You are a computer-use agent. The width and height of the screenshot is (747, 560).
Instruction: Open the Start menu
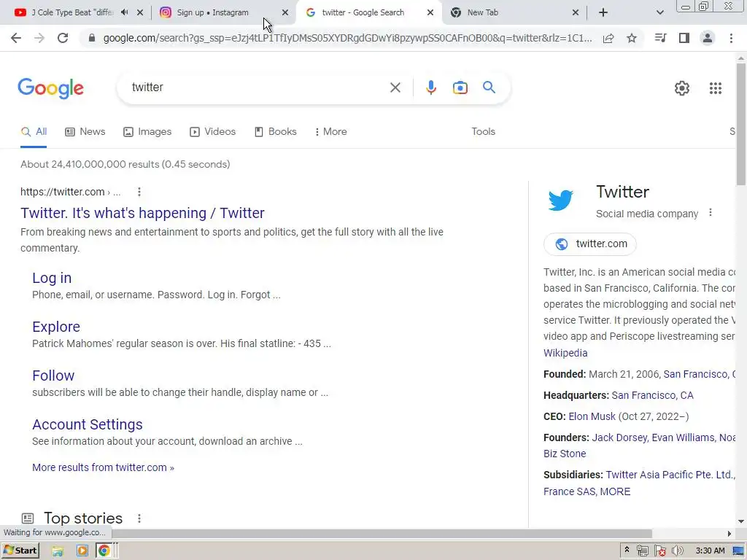(20, 551)
